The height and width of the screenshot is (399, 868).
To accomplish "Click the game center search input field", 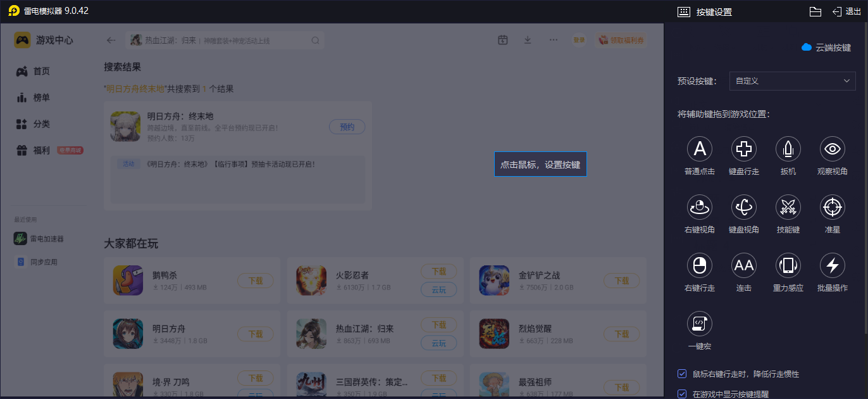I will click(225, 41).
